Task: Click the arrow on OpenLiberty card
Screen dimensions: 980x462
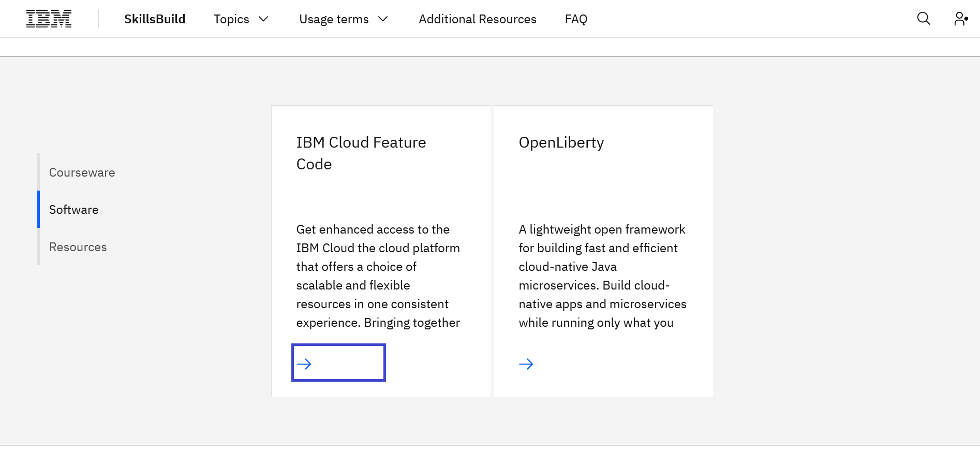Action: (x=526, y=364)
